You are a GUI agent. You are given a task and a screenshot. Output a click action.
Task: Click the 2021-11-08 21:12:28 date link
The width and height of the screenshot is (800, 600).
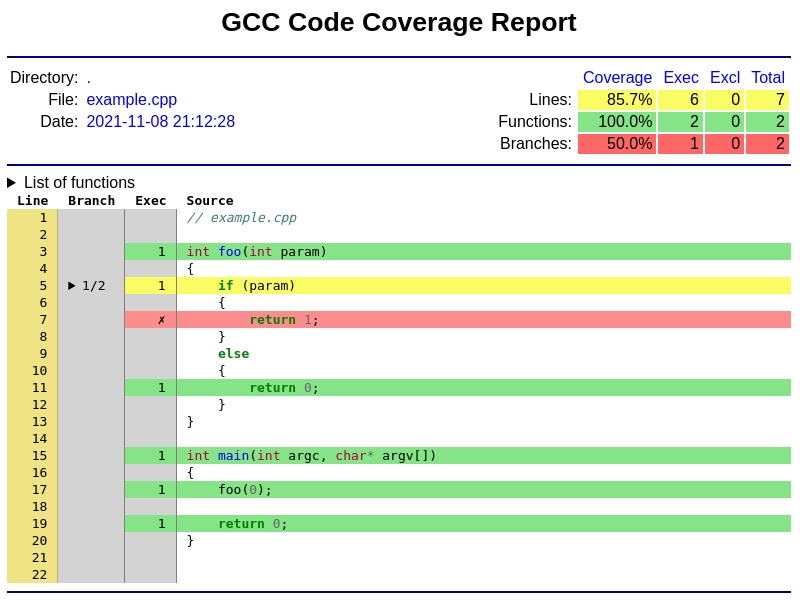(162, 121)
